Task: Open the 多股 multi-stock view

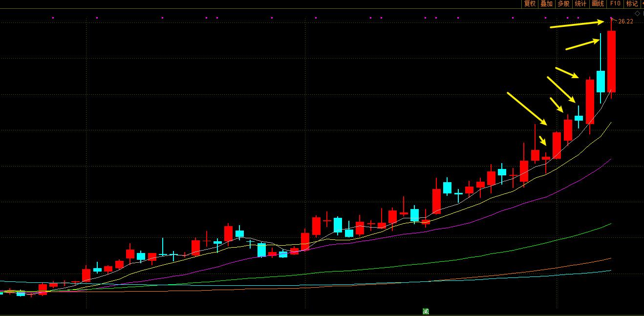Action: (x=563, y=4)
